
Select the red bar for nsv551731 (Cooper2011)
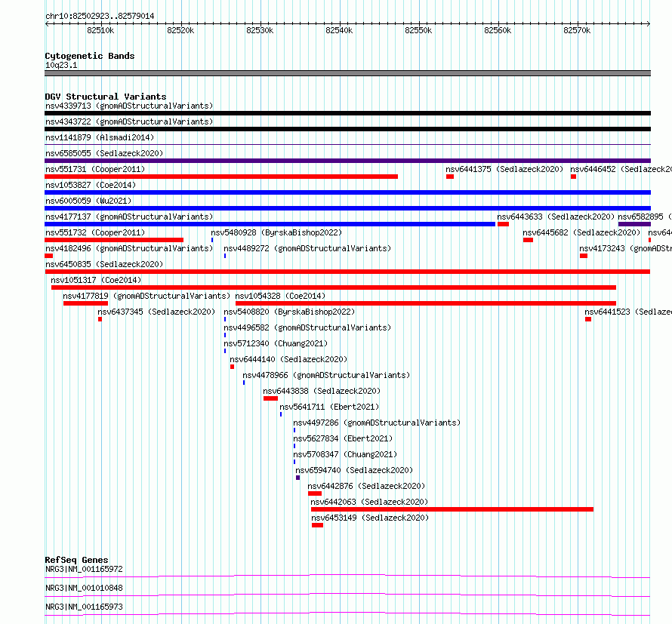tap(221, 177)
